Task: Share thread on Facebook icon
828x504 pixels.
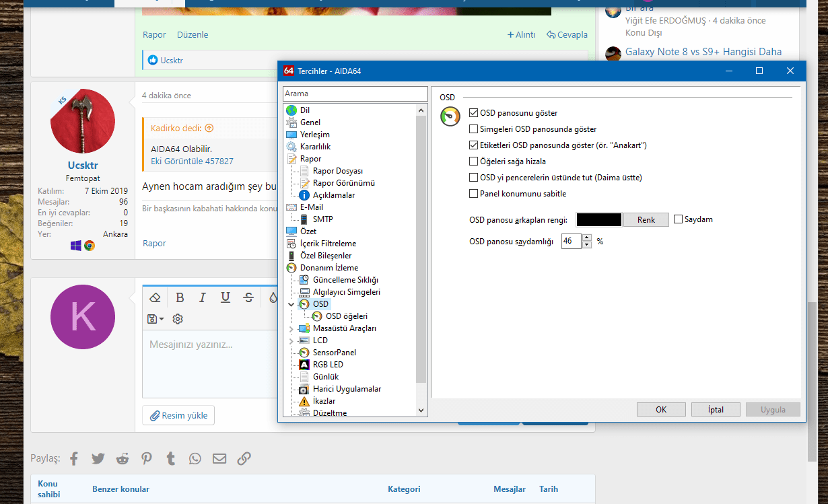Action: pyautogui.click(x=74, y=459)
